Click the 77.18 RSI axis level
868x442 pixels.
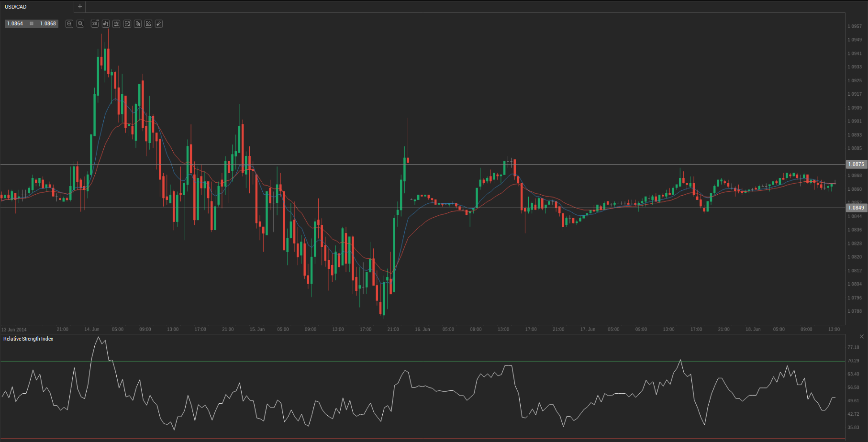pyautogui.click(x=853, y=347)
